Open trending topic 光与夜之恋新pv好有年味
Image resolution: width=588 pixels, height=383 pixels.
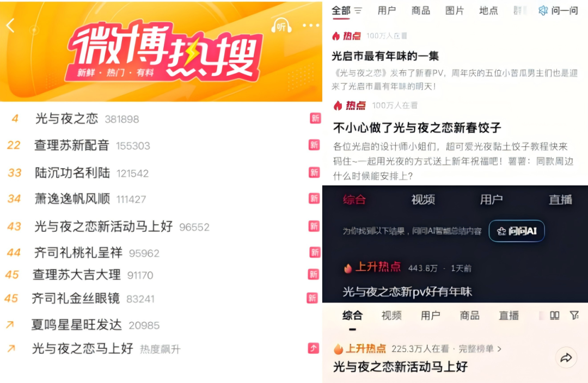pos(407,292)
